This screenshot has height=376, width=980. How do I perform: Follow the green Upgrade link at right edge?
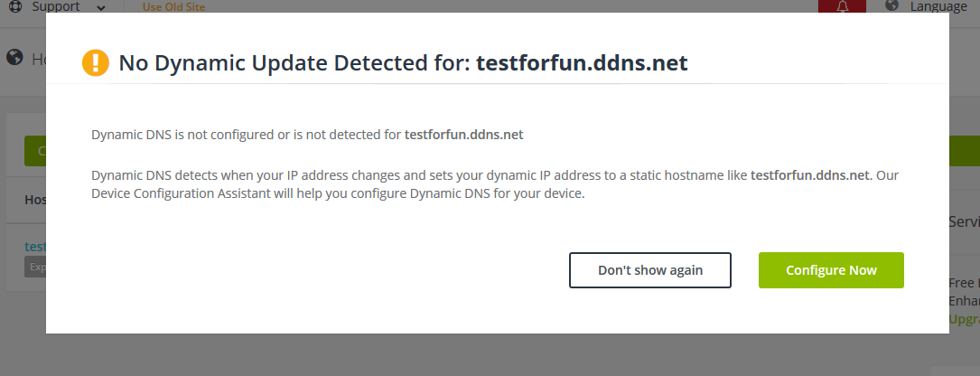click(964, 319)
